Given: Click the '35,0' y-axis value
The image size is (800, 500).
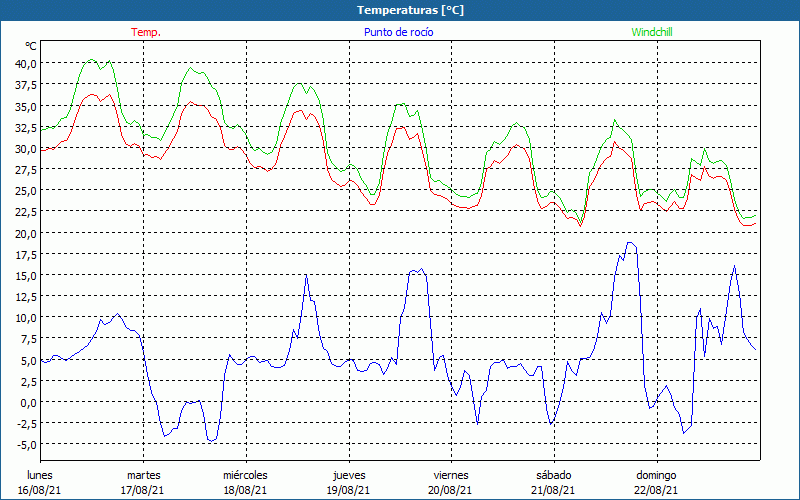Looking at the screenshot, I should coord(27,107).
